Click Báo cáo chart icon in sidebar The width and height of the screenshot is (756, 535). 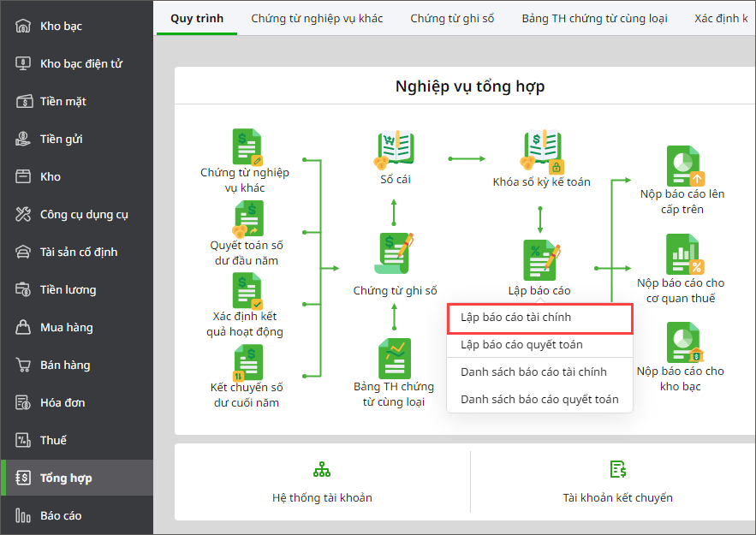pyautogui.click(x=22, y=515)
